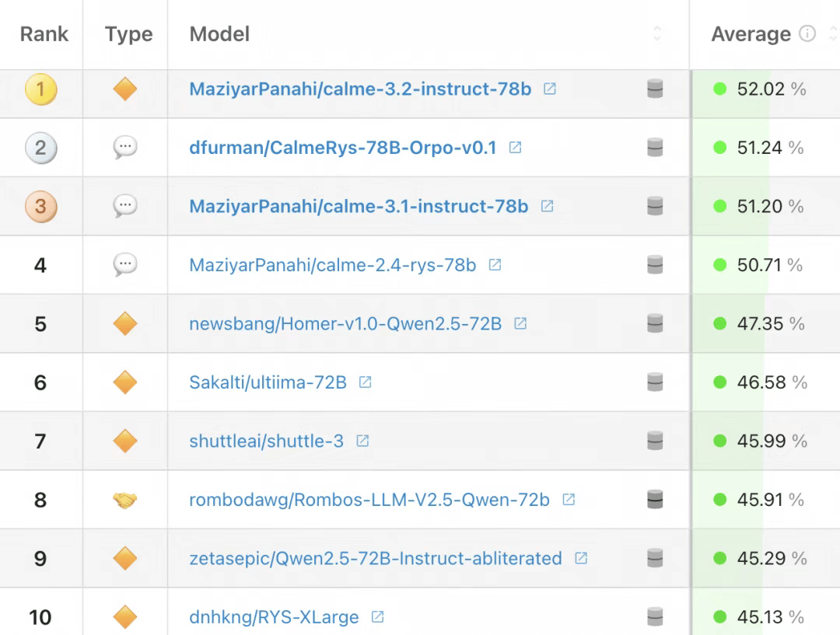
Task: Open external link icon for calme-2.4-rys-78b
Action: click(x=495, y=264)
